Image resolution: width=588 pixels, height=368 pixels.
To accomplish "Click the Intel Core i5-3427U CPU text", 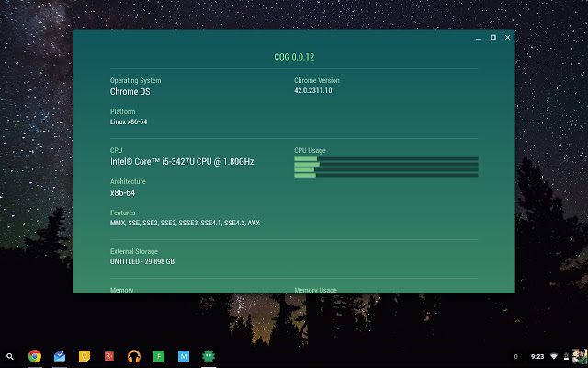I will 182,162.
